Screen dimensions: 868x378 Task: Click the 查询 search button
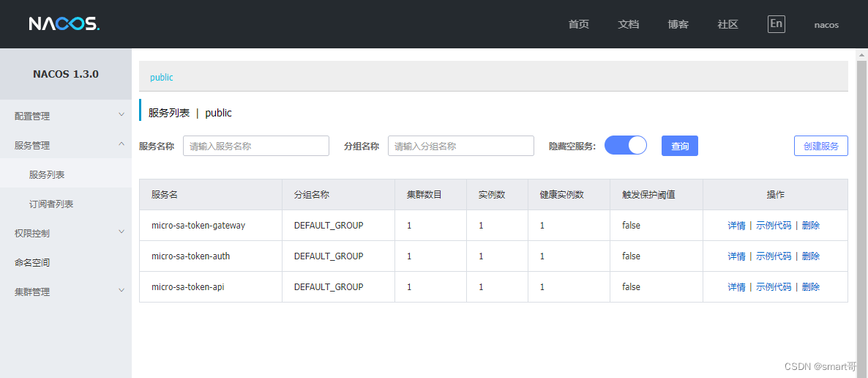[680, 146]
